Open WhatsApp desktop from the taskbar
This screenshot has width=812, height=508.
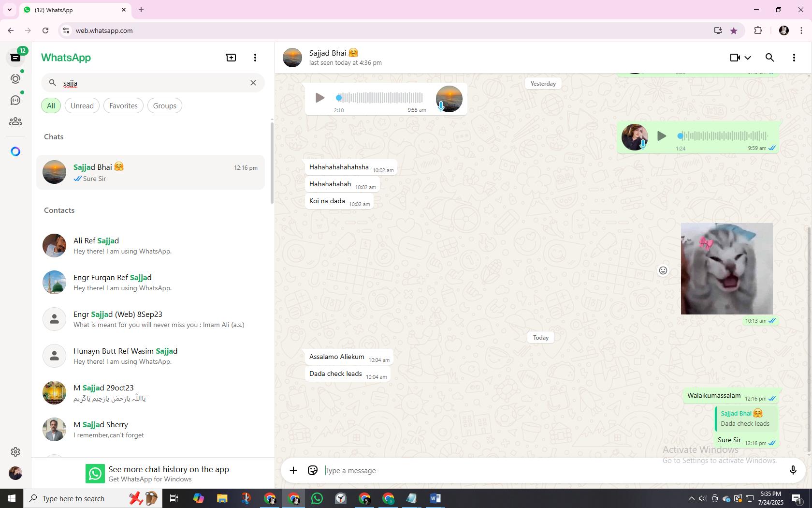pyautogui.click(x=317, y=498)
